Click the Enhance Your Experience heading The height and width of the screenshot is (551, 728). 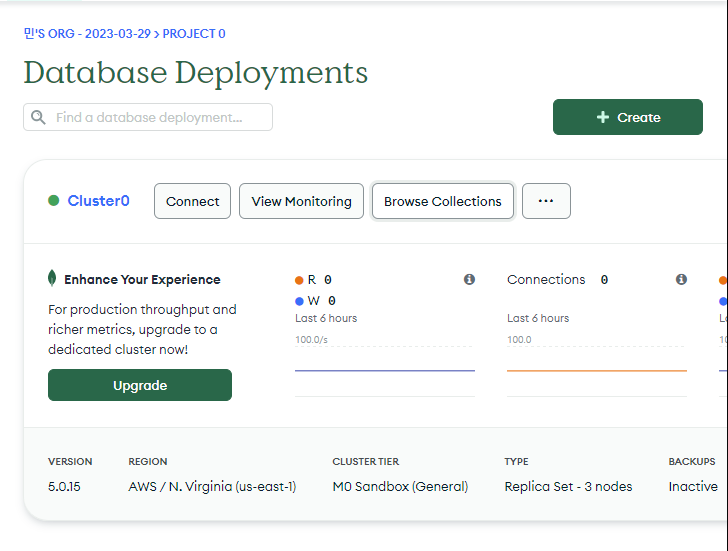142,279
